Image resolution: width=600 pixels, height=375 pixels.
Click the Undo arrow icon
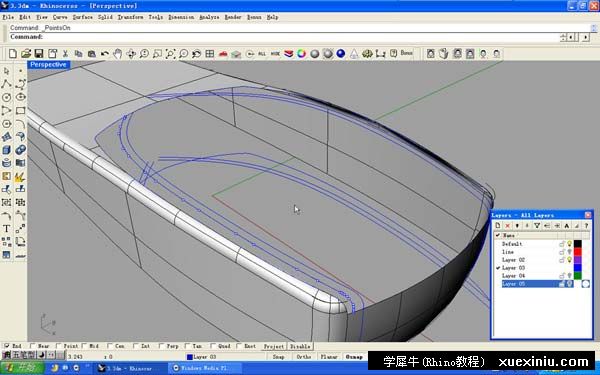105,54
